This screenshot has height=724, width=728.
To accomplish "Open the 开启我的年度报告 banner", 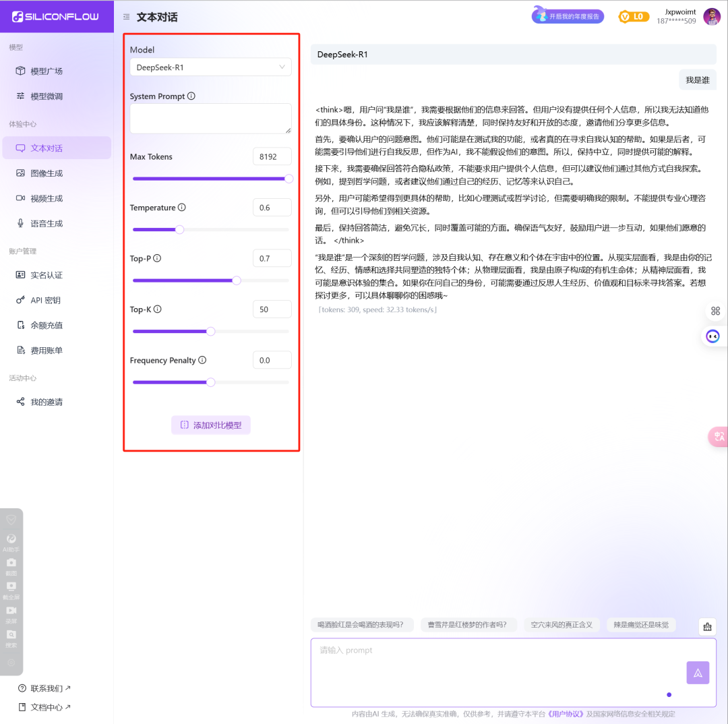I will 568,16.
